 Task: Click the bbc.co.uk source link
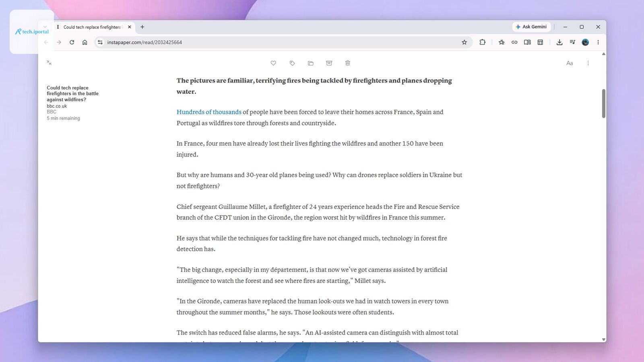57,106
